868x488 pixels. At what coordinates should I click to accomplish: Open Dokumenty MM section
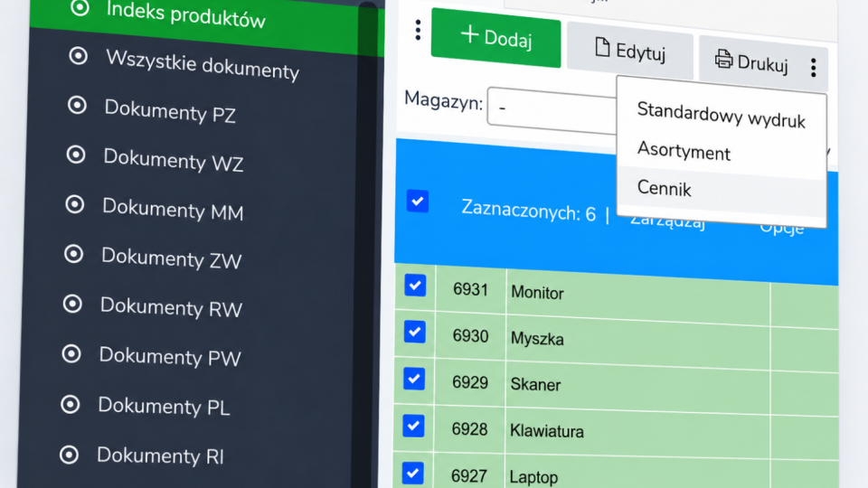pyautogui.click(x=172, y=209)
